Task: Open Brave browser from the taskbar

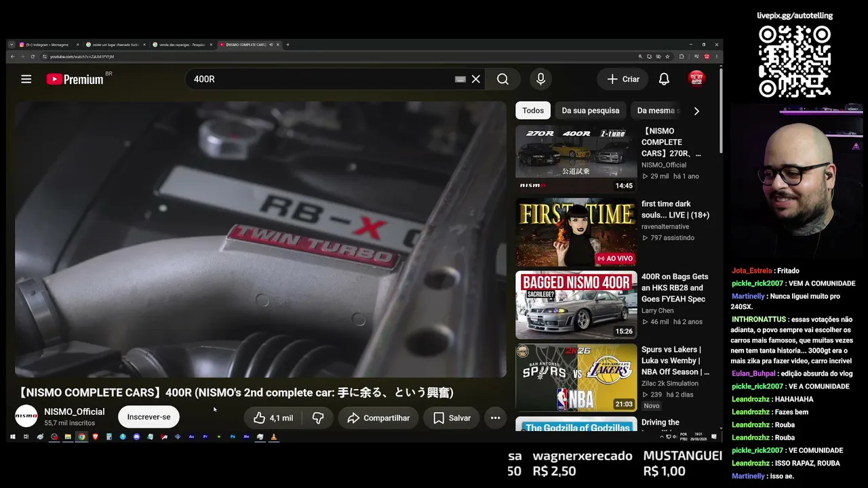Action: click(95, 437)
